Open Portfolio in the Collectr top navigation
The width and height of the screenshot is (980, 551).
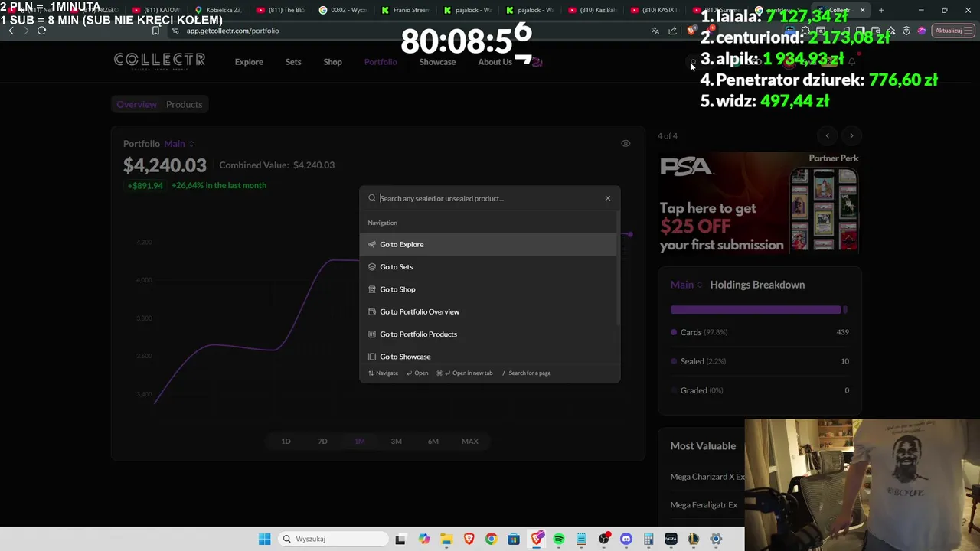(x=381, y=62)
